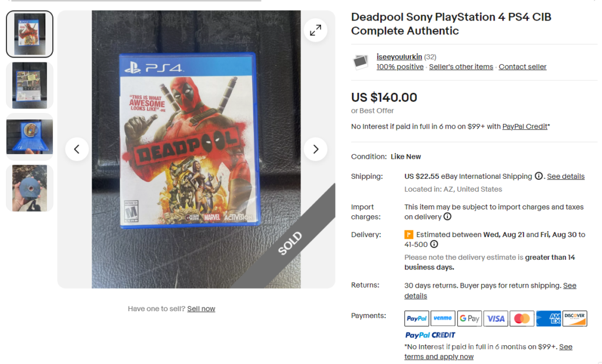Select the back cover thumbnail
The width and height of the screenshot is (602, 364).
29,85
